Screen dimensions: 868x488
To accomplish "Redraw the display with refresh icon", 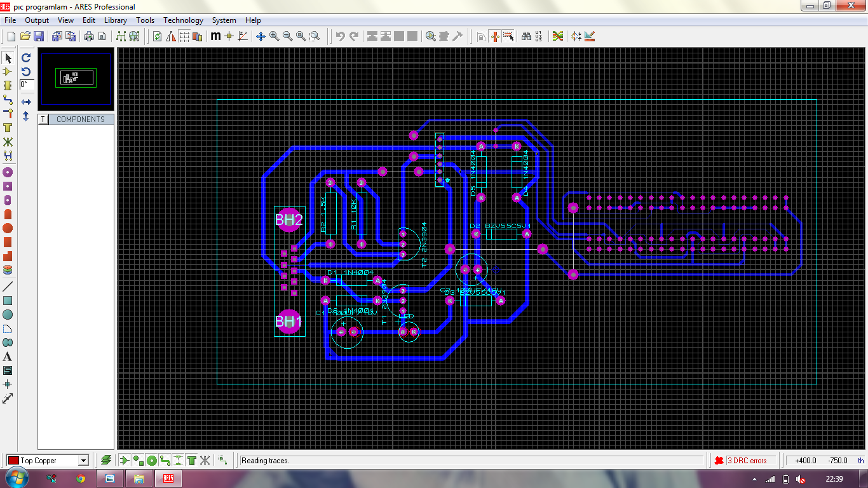I will [x=157, y=36].
